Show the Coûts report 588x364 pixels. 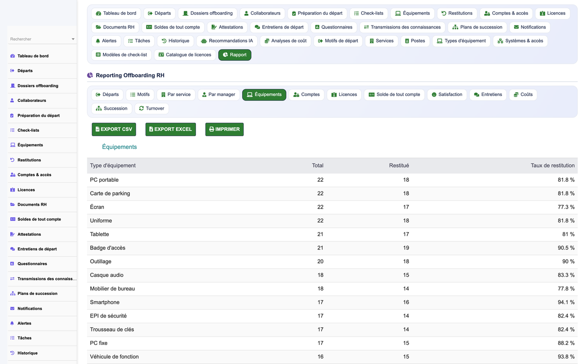click(x=523, y=95)
